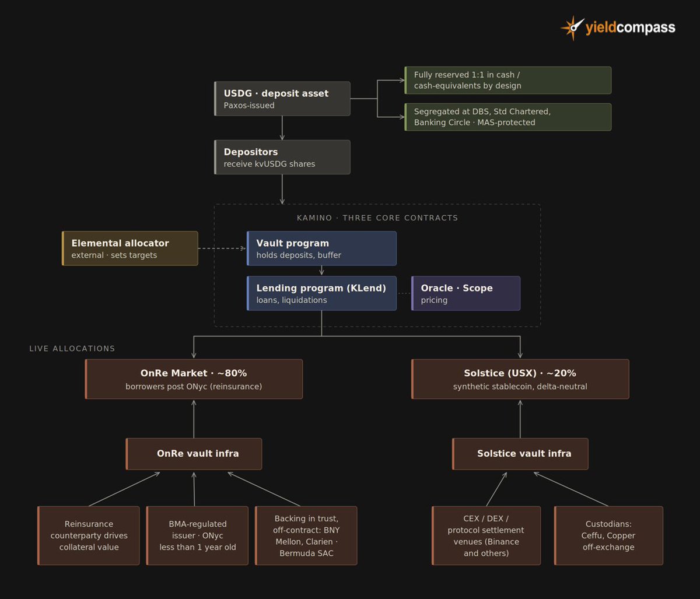Select the Vault program box
The width and height of the screenshot is (700, 599).
(321, 248)
